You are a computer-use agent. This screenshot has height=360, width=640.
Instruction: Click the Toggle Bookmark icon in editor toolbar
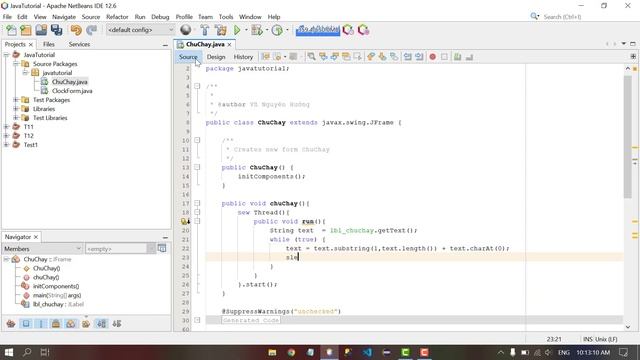pos(394,57)
